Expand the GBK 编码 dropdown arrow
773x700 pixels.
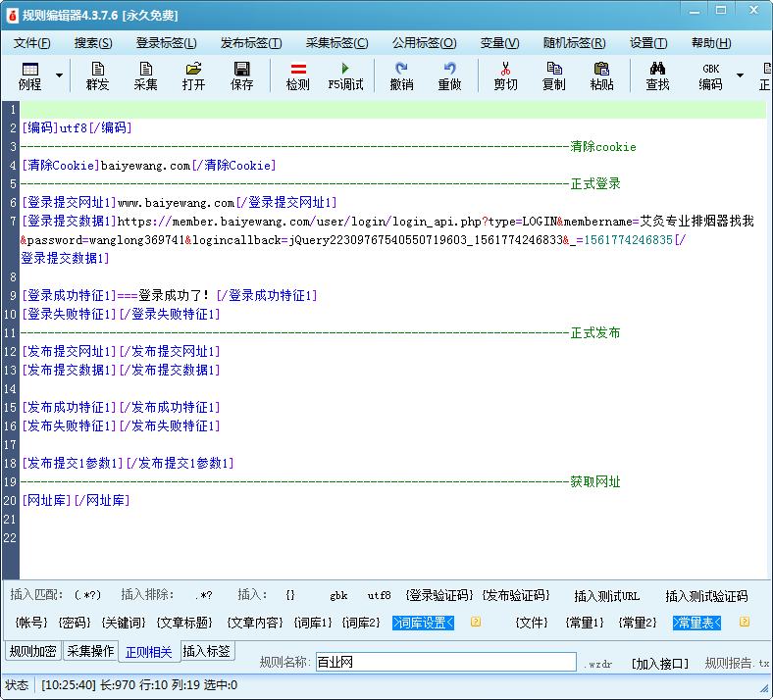point(740,75)
